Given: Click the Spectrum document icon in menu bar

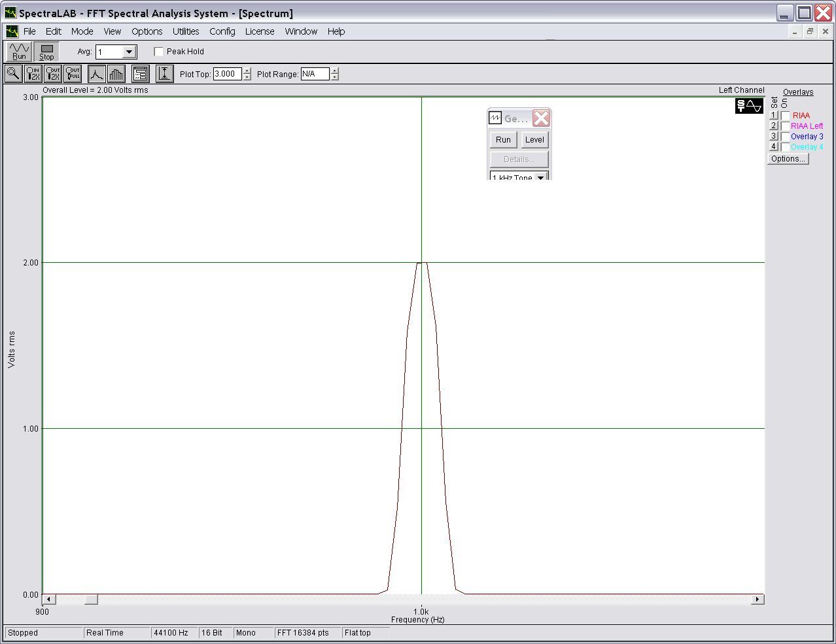Looking at the screenshot, I should coord(12,31).
